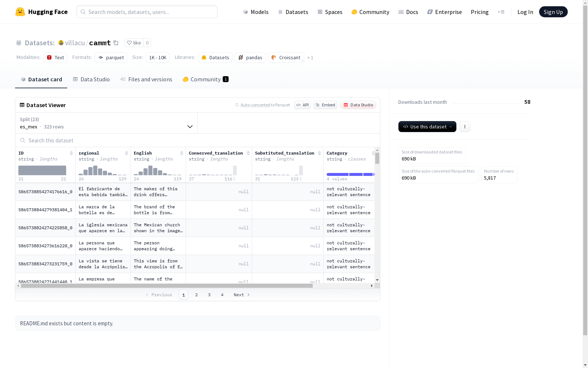Click the Sign Up button
The width and height of the screenshot is (588, 368).
point(553,12)
